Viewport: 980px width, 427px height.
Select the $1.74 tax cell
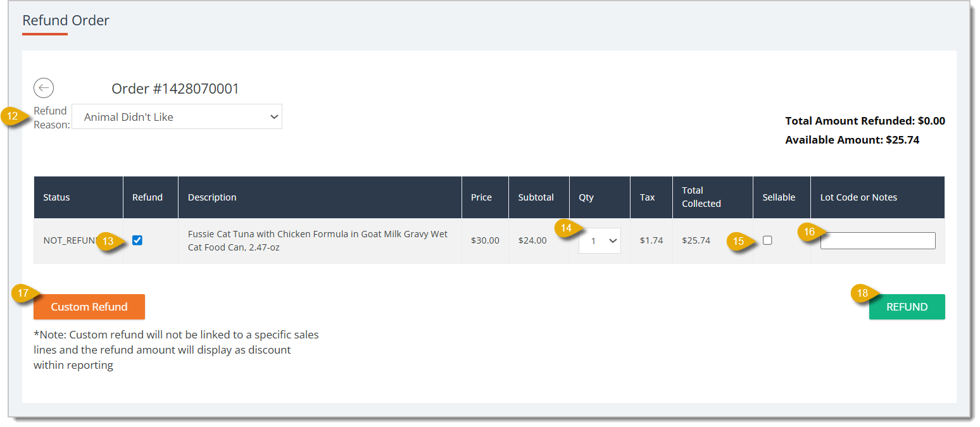(x=651, y=240)
